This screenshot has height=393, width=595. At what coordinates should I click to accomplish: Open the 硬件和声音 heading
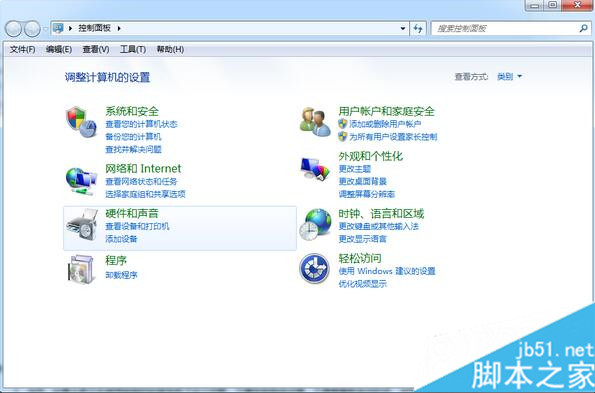(132, 213)
